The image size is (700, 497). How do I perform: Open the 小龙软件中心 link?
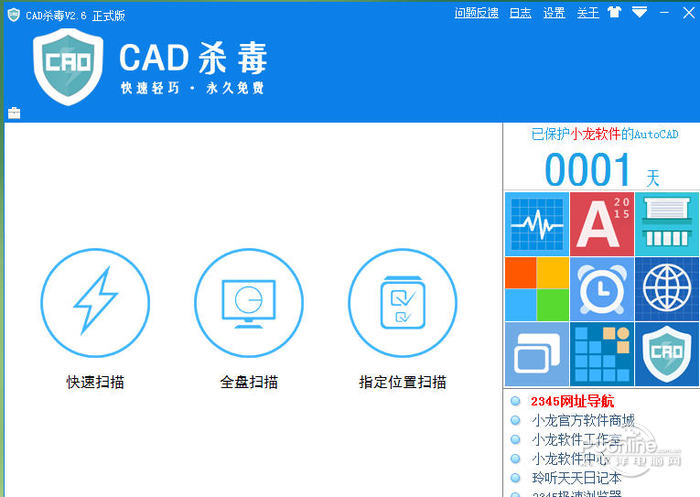(570, 459)
